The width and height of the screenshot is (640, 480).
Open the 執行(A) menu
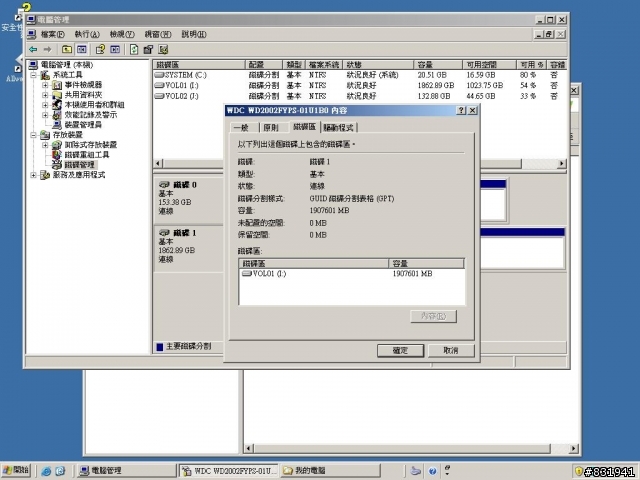87,34
